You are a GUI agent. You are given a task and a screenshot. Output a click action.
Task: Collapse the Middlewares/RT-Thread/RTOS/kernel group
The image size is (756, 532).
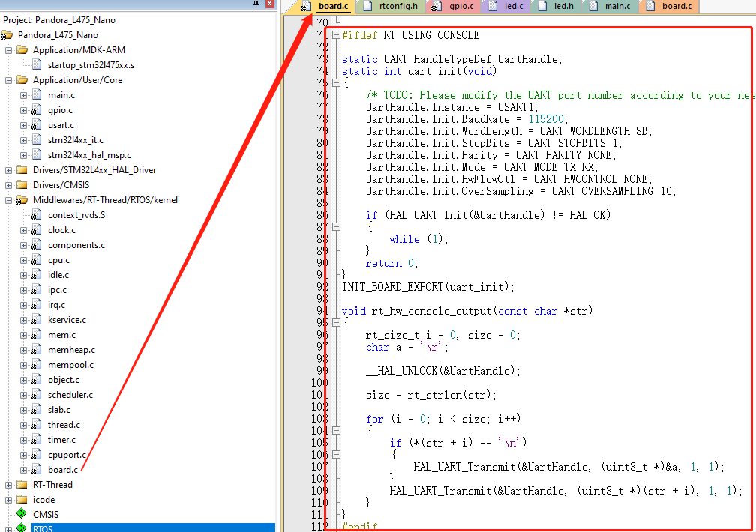[9, 200]
